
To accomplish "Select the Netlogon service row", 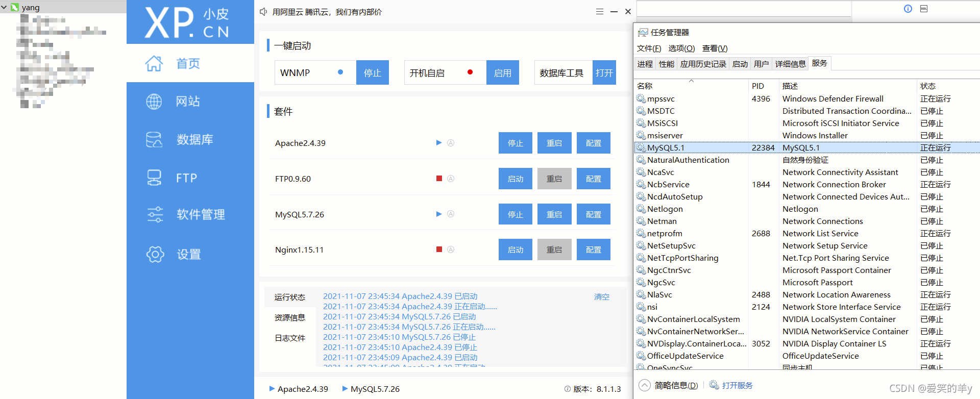I will [x=806, y=209].
